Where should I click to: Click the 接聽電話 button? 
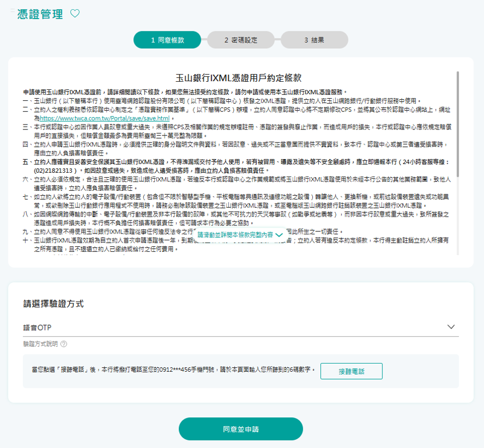point(351,371)
